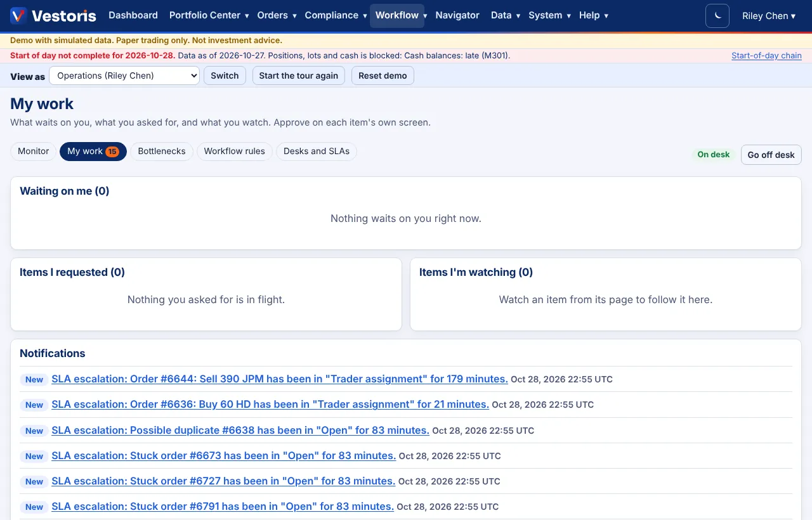Open the Start-of-day chain link
Image resolution: width=812 pixels, height=520 pixels.
point(766,56)
